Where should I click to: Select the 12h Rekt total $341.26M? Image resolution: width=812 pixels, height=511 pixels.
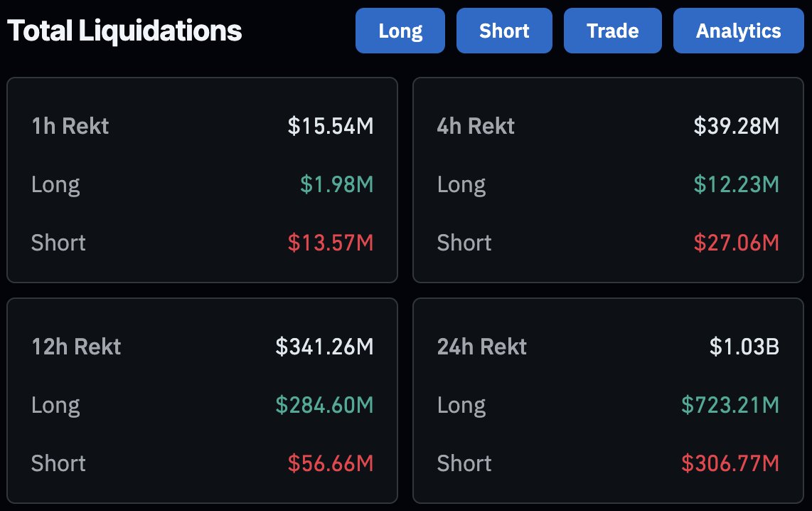pyautogui.click(x=324, y=347)
